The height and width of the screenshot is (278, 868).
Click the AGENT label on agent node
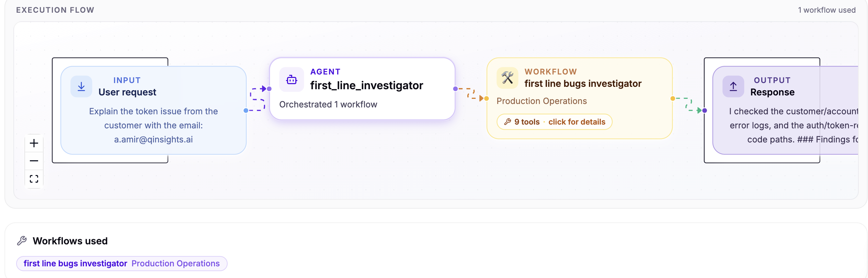pos(325,72)
